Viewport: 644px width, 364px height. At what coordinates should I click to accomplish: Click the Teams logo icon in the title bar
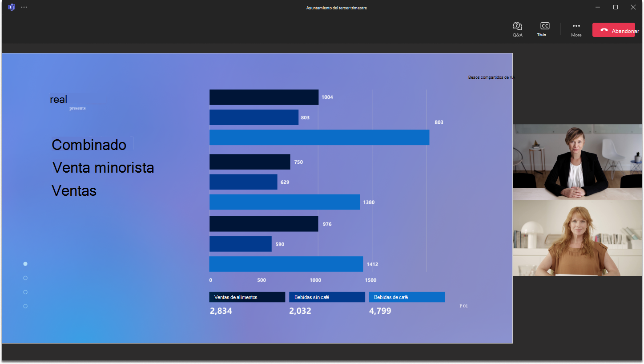tap(12, 8)
